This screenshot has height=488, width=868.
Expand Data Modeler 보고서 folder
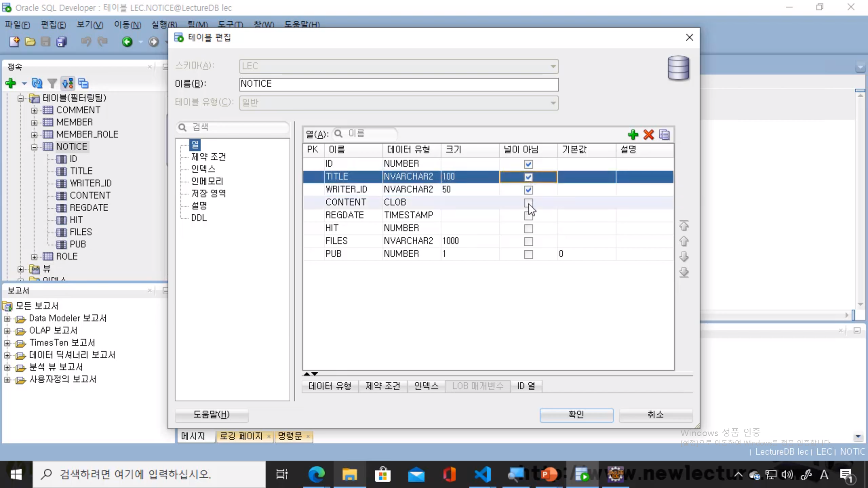point(7,319)
